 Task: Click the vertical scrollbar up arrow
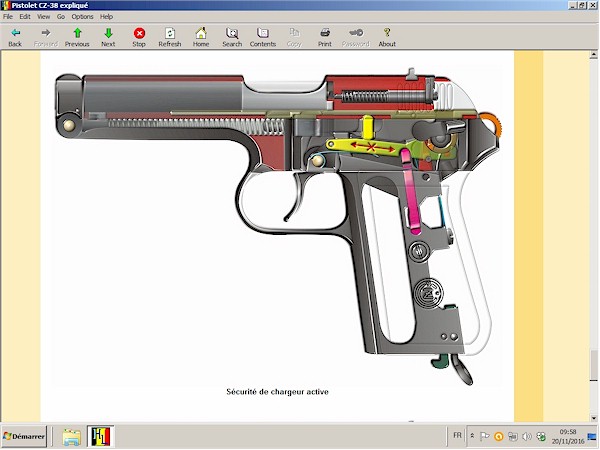tap(593, 55)
